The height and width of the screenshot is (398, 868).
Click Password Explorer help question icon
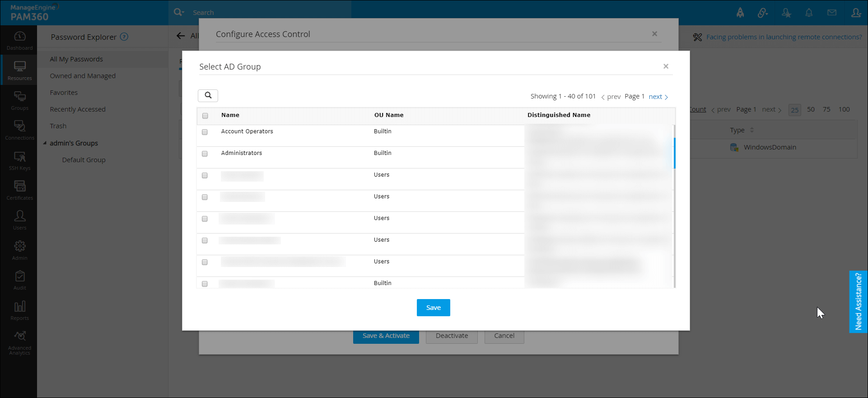[124, 37]
